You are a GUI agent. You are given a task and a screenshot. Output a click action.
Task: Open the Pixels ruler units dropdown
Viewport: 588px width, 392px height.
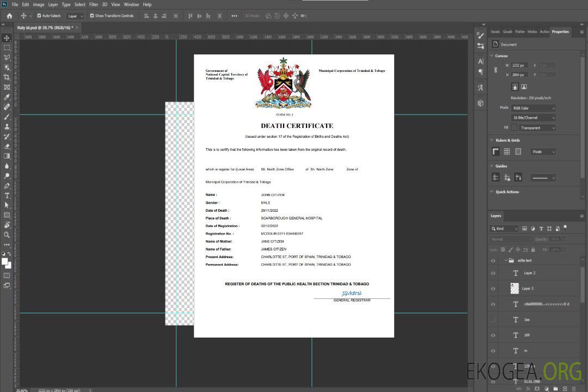pyautogui.click(x=543, y=152)
